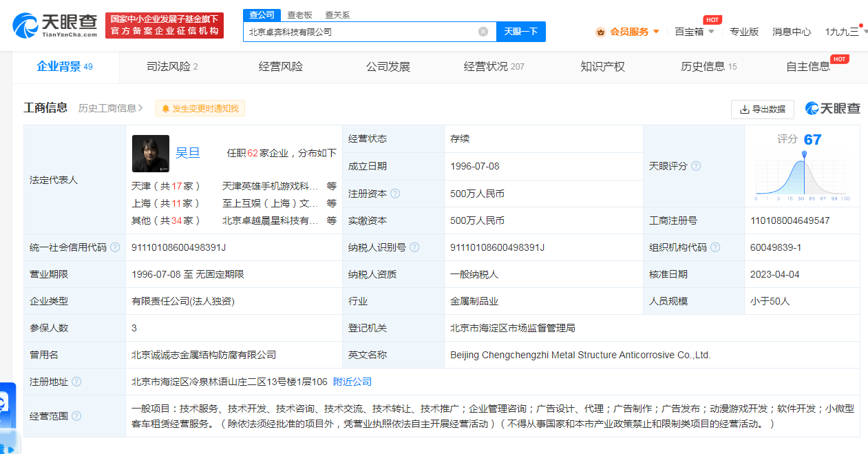Open the legal representative 吴旦's photo
The height and width of the screenshot is (454, 868).
(x=151, y=153)
